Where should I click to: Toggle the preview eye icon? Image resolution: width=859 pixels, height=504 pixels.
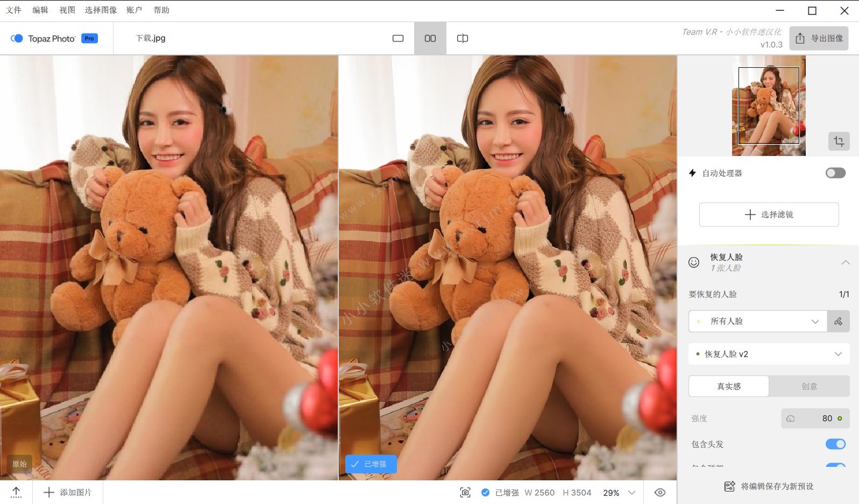[660, 492]
